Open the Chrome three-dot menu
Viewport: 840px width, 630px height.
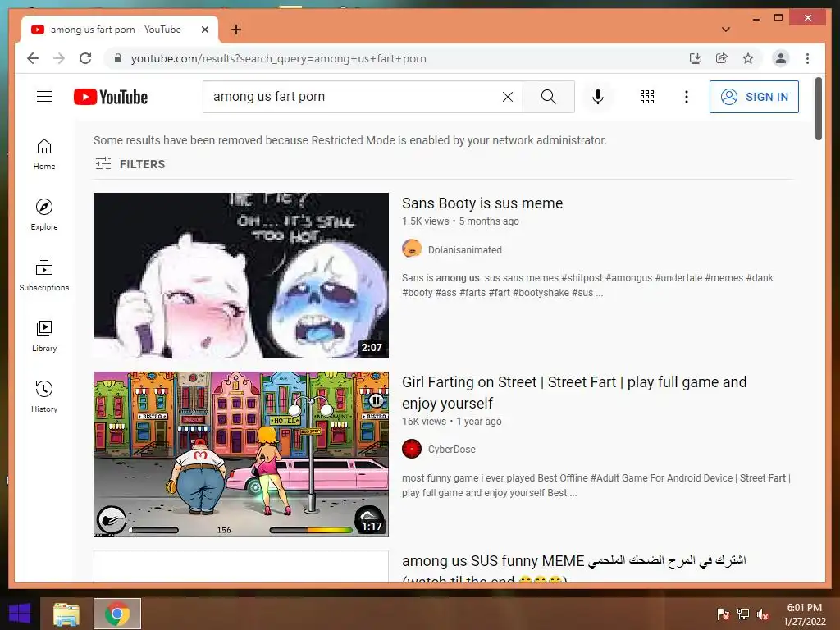pyautogui.click(x=807, y=58)
